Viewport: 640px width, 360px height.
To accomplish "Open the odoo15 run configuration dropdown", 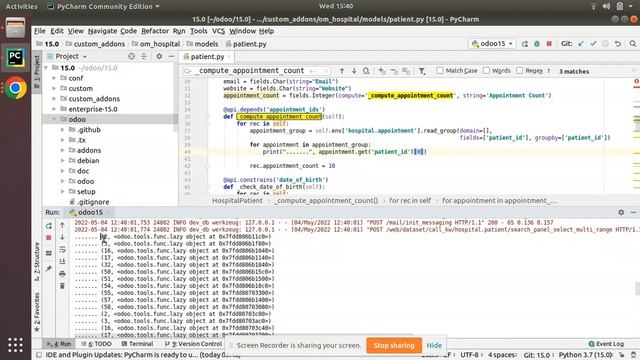I will (492, 44).
